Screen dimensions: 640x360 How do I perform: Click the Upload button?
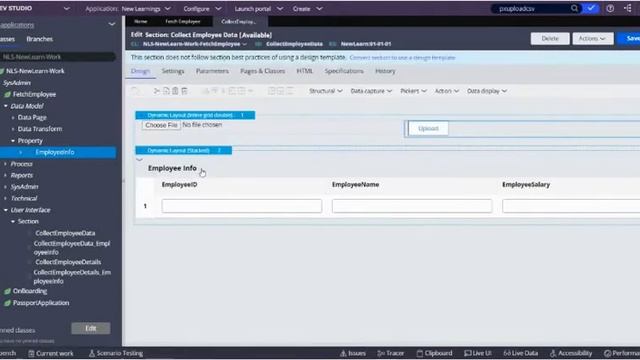(x=428, y=129)
